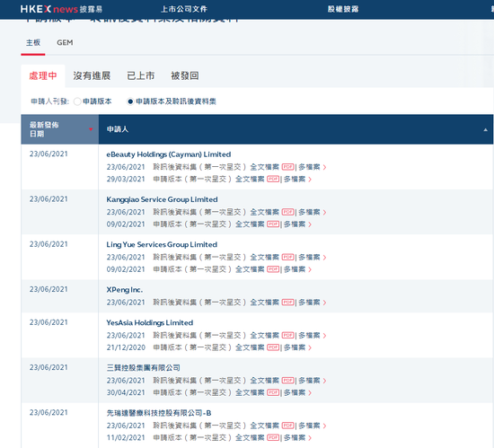Expand 多檔案 for 三巽控股 30/04/2021 filing
This screenshot has width=494, height=448.
tap(297, 392)
